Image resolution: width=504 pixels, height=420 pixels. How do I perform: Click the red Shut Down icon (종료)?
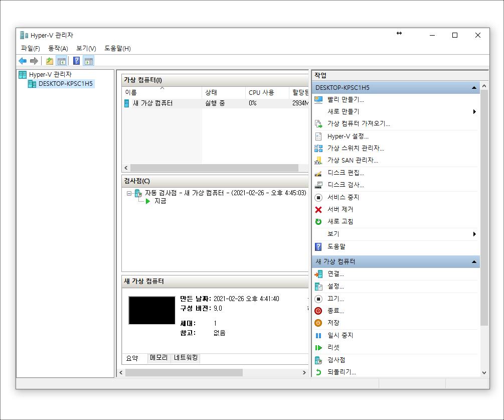(x=318, y=311)
